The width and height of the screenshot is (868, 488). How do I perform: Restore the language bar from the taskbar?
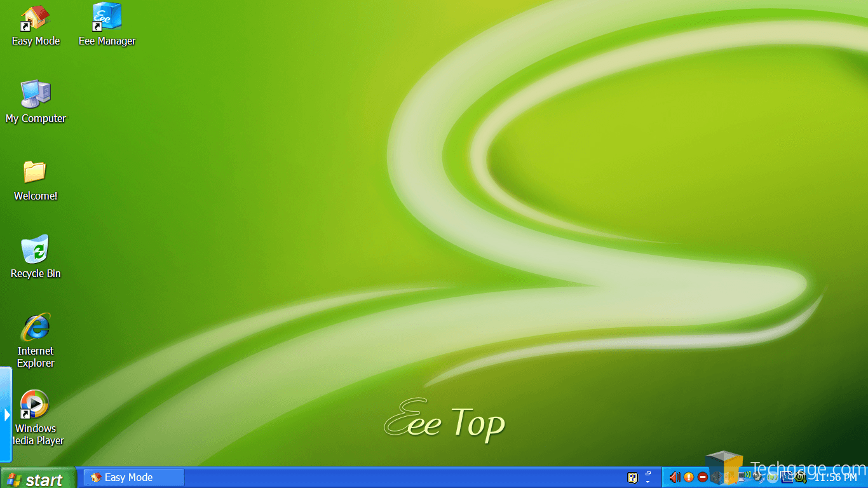pyautogui.click(x=648, y=473)
